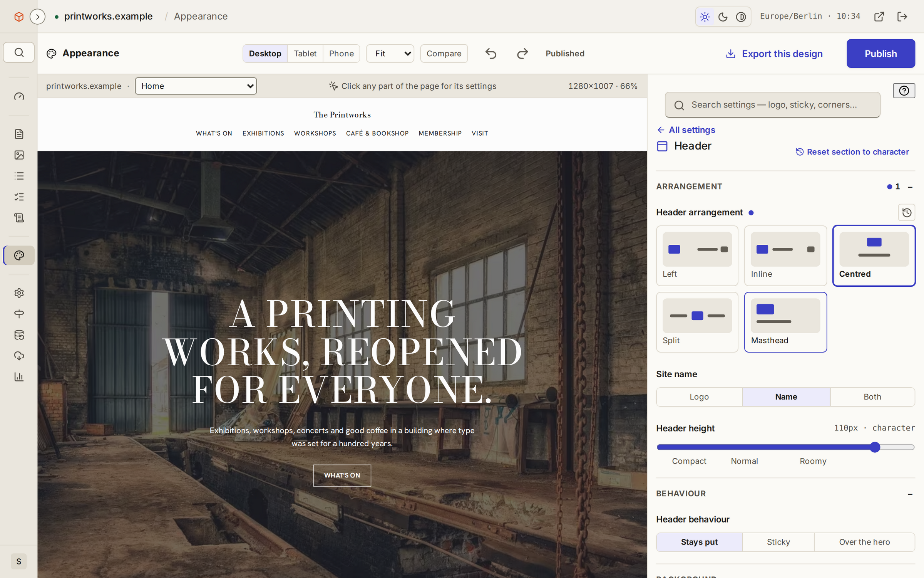Open the database icon in sidebar

[x=19, y=335]
